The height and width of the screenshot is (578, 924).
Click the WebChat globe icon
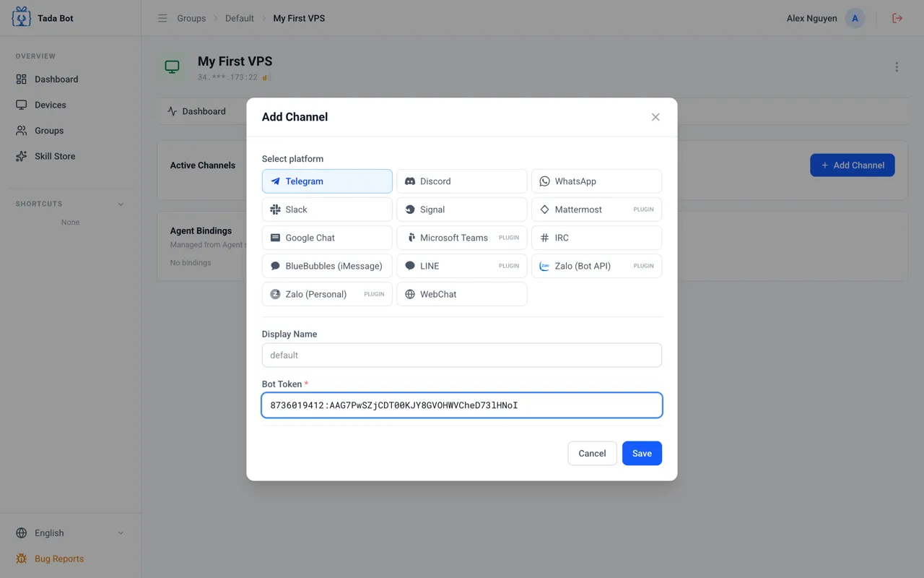[410, 294]
